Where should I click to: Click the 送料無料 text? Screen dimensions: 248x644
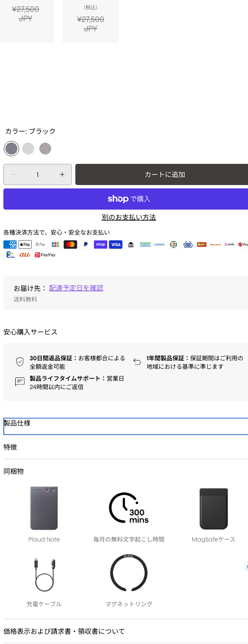pos(25,299)
